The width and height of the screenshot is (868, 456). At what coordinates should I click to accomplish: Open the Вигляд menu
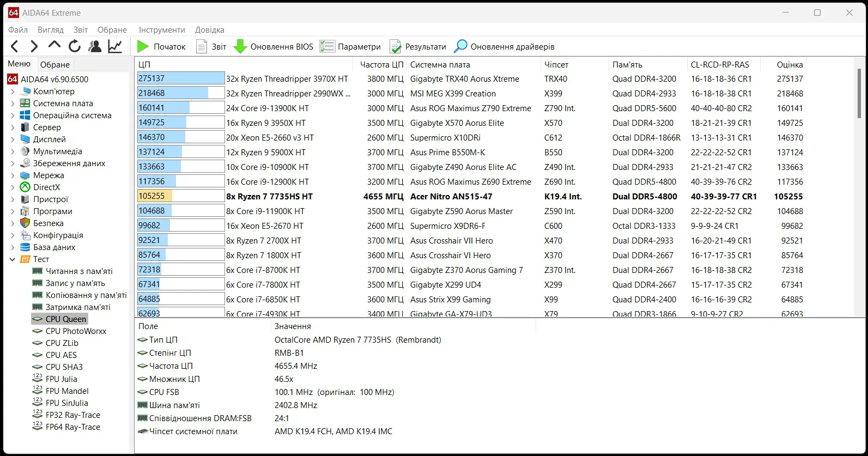(51, 30)
